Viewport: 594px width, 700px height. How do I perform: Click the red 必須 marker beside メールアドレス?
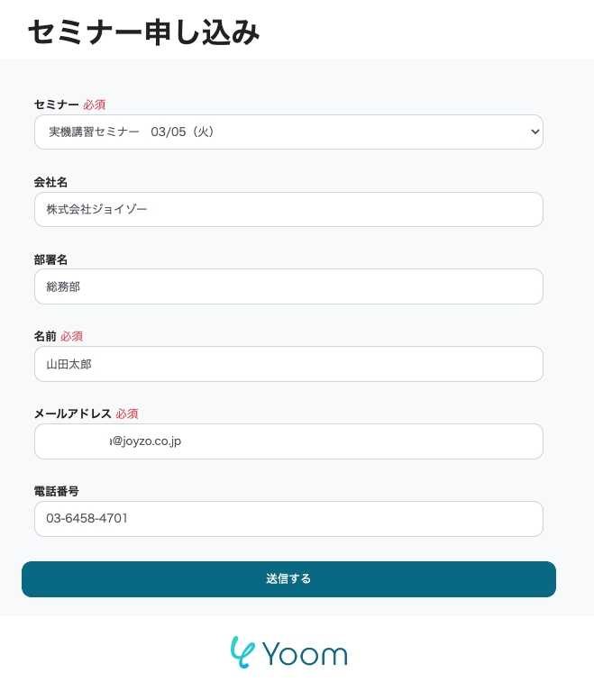click(127, 414)
